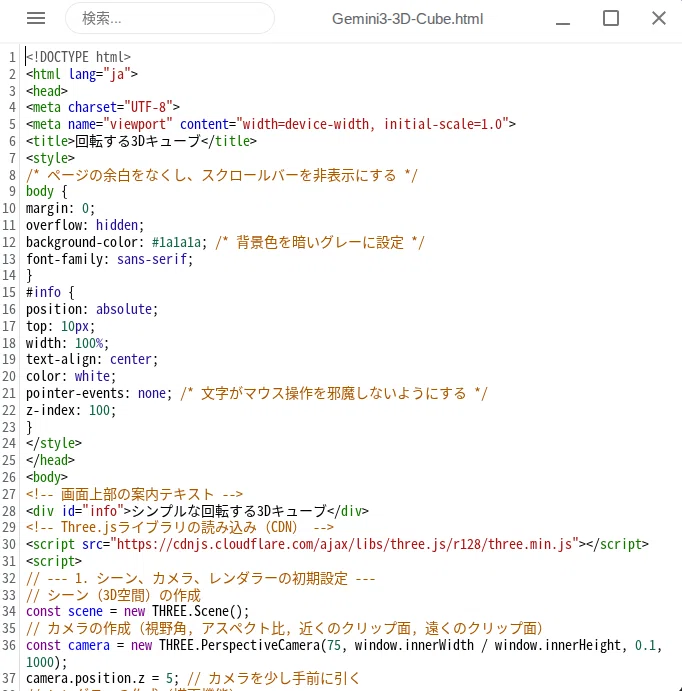Image resolution: width=682 pixels, height=691 pixels.
Task: Click the Three.jsライブラリの読み込み comment
Action: [180, 527]
